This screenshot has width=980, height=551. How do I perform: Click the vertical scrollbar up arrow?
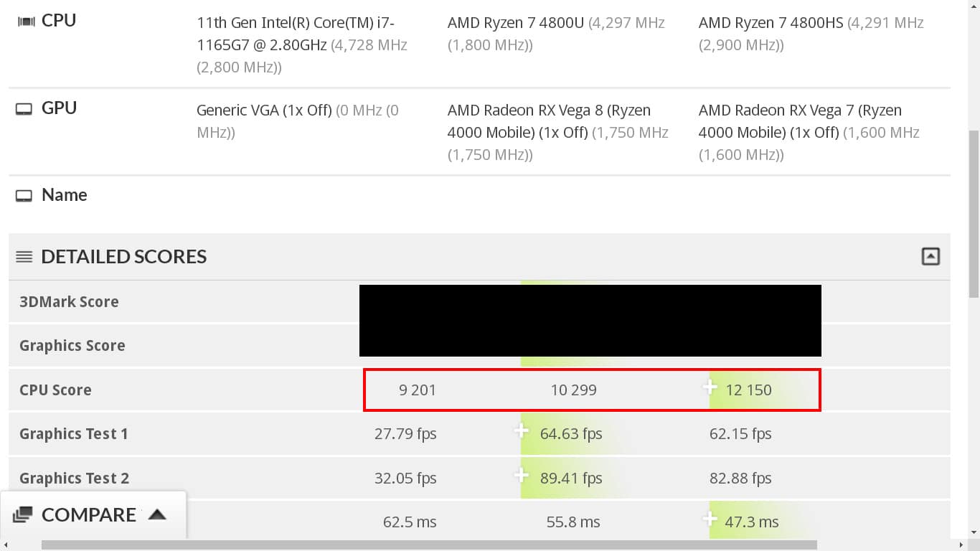[x=974, y=6]
